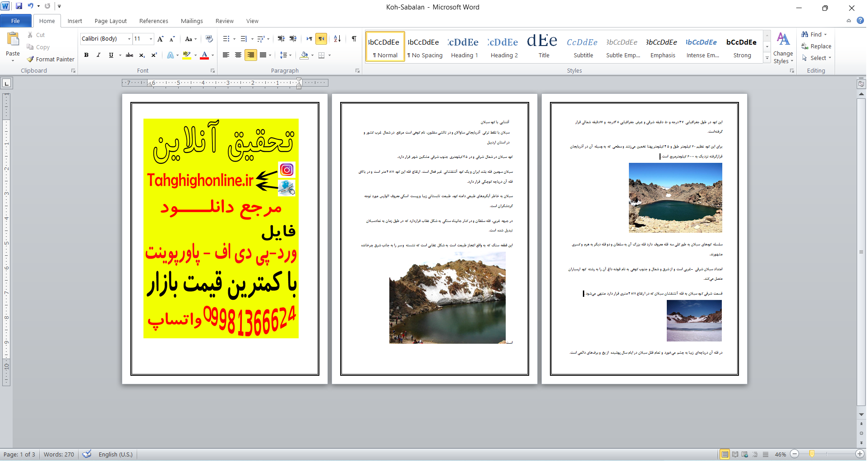Click the Microsoft Word Help question icon
Viewport: 868px width, 461px height.
[860, 21]
